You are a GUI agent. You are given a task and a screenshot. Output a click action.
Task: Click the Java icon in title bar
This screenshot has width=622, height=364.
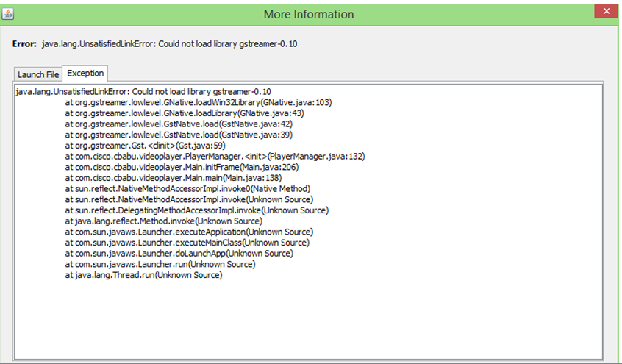click(x=7, y=14)
